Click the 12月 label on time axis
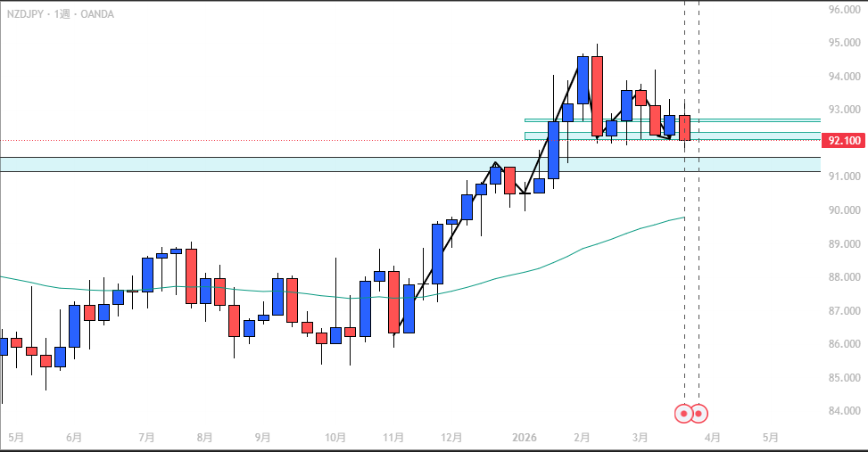Image resolution: width=868 pixels, height=452 pixels. 451,438
